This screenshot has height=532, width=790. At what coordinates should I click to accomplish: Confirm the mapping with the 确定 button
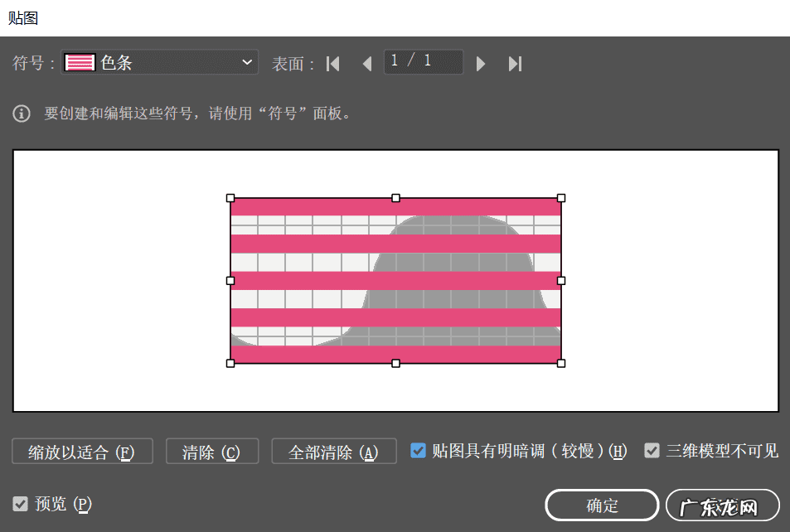pos(602,505)
